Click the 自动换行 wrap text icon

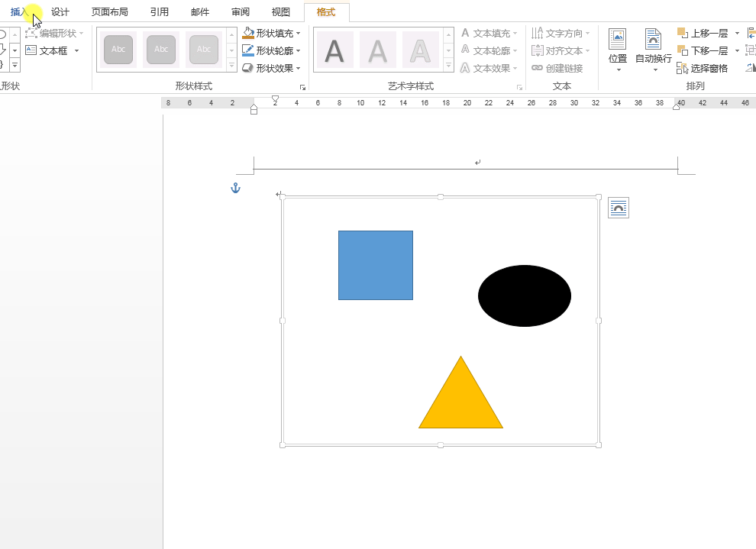point(653,40)
